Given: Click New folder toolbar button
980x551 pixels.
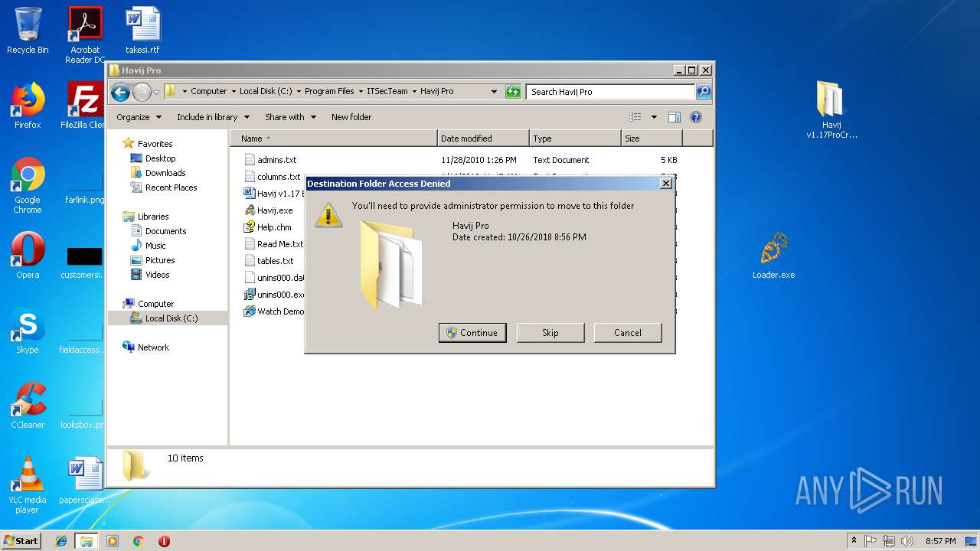Looking at the screenshot, I should click(x=351, y=117).
